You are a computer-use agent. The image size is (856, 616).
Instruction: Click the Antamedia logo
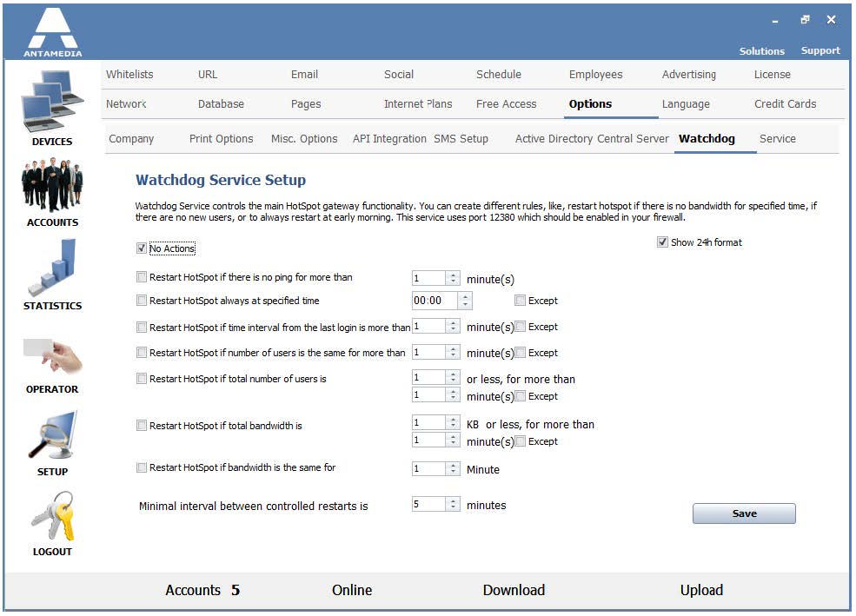53,31
